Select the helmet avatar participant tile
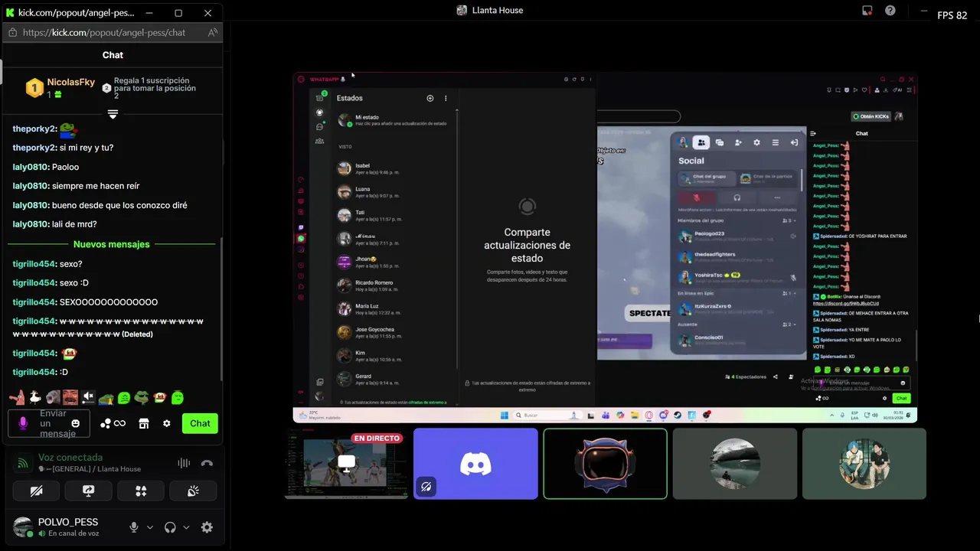 (605, 464)
